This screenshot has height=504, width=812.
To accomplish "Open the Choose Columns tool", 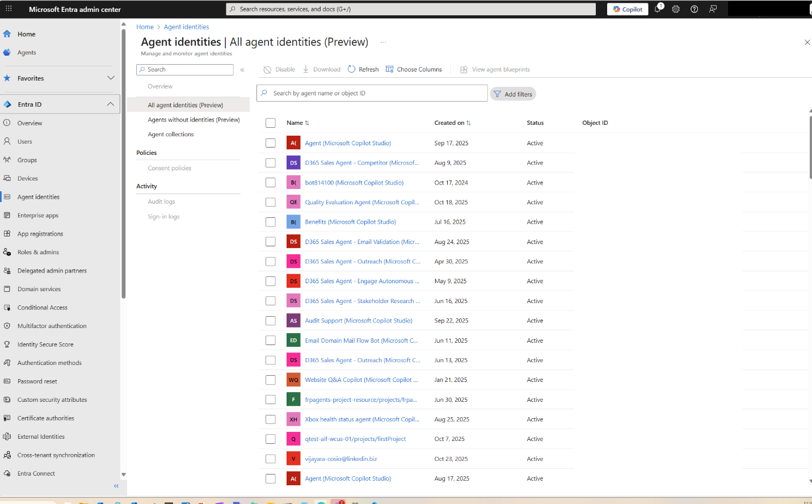I will point(414,69).
